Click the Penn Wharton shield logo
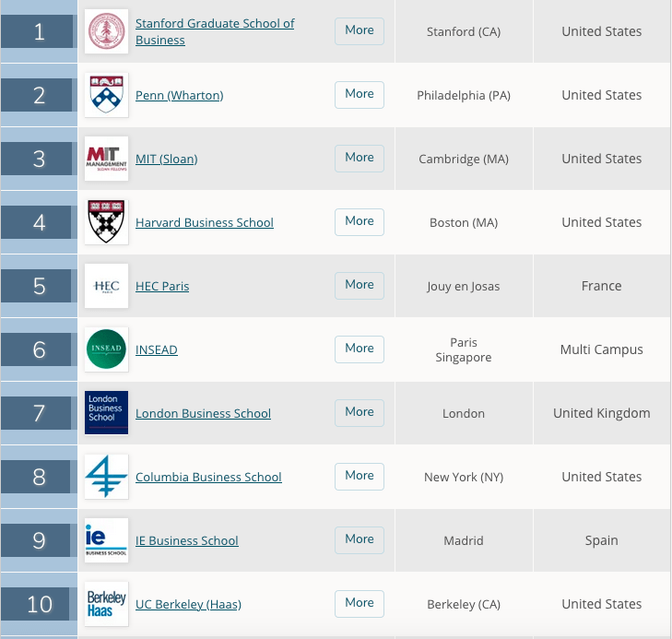This screenshot has height=639, width=672. click(106, 95)
